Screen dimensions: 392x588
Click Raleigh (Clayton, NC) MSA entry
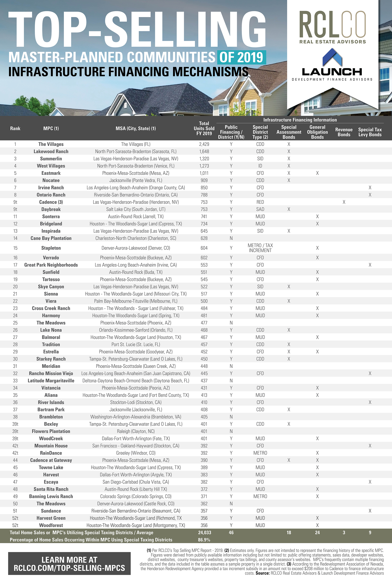click(x=136, y=432)
